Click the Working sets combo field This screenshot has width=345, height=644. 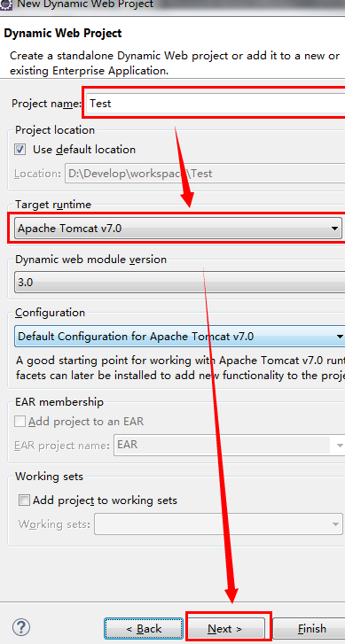click(212, 524)
